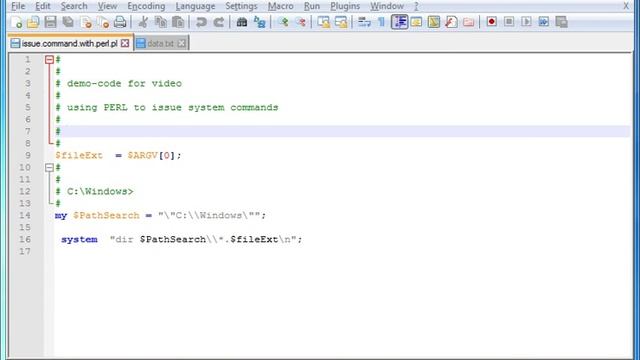This screenshot has width=640, height=360.
Task: Open the Plugins menu
Action: [x=345, y=6]
